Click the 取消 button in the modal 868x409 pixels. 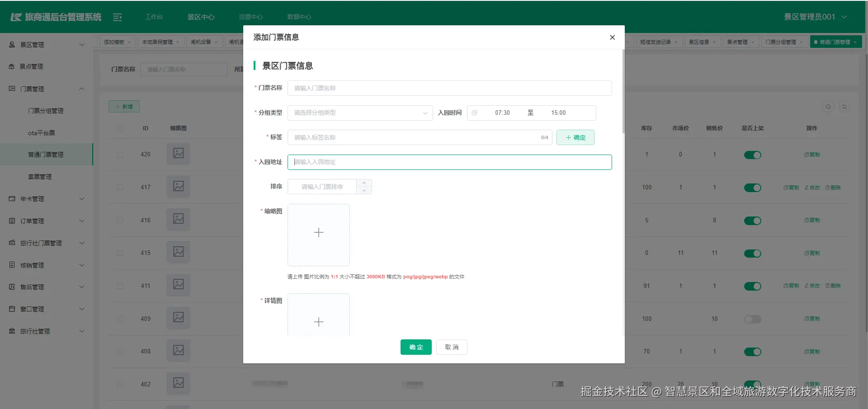452,347
